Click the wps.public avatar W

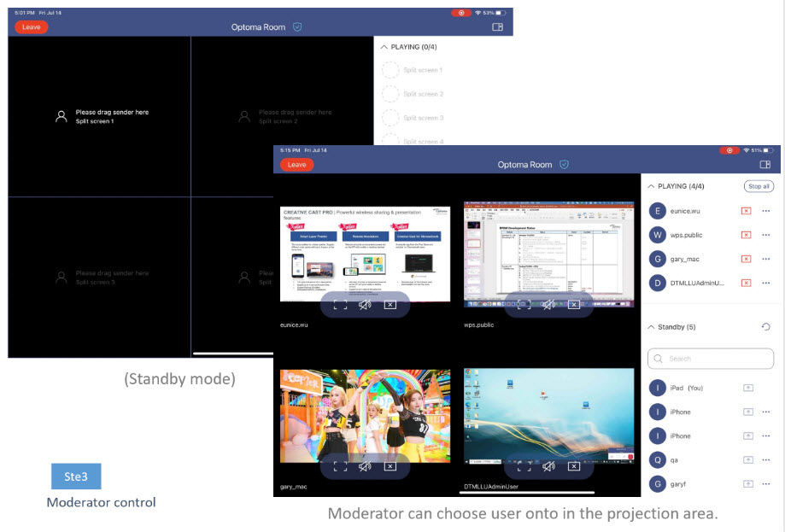tap(658, 235)
